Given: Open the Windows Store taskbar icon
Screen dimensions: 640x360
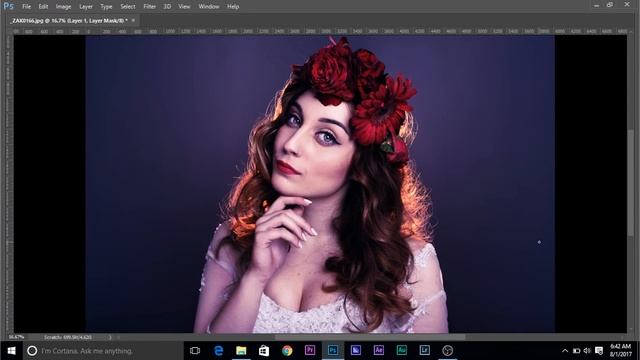Looking at the screenshot, I should (x=264, y=350).
